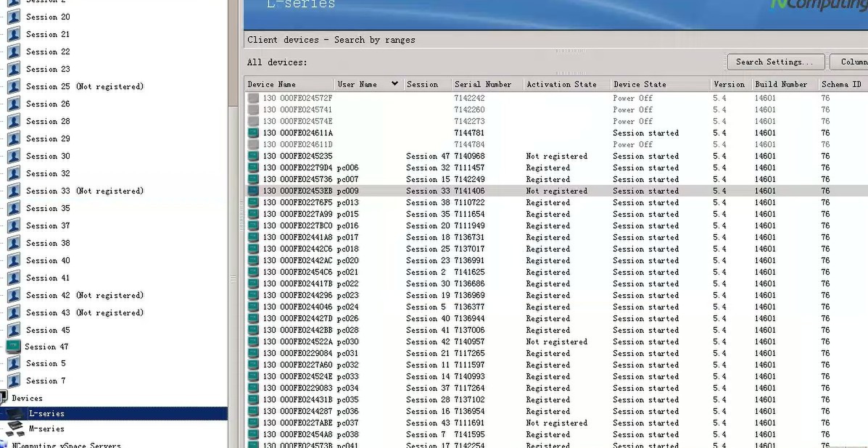Click the User Name column sort arrow

click(x=395, y=84)
